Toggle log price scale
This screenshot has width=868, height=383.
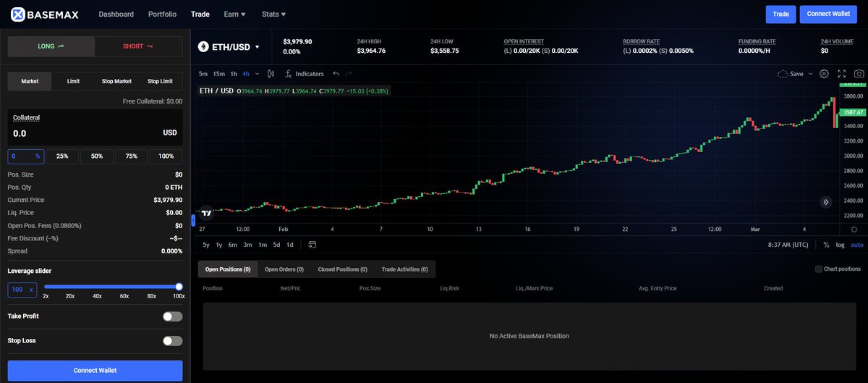coord(840,245)
